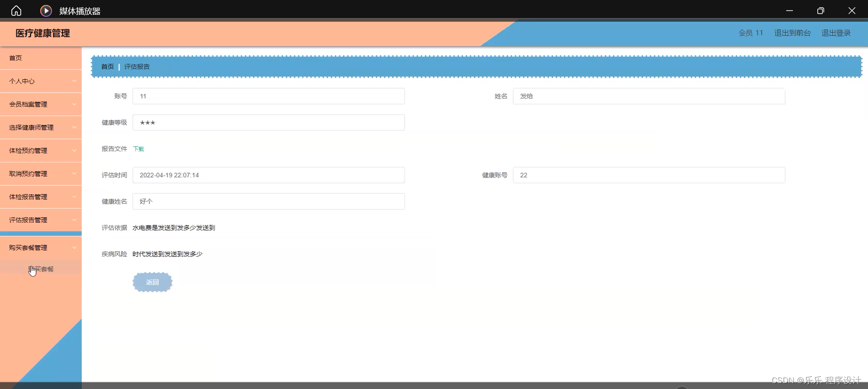Expand the chevron next to 会员档案管理
Image resolution: width=868 pixels, height=389 pixels.
(74, 104)
